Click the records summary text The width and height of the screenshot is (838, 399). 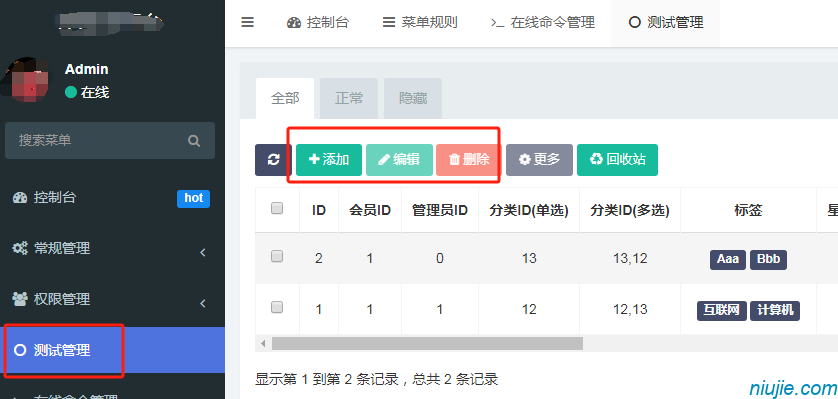coord(377,380)
